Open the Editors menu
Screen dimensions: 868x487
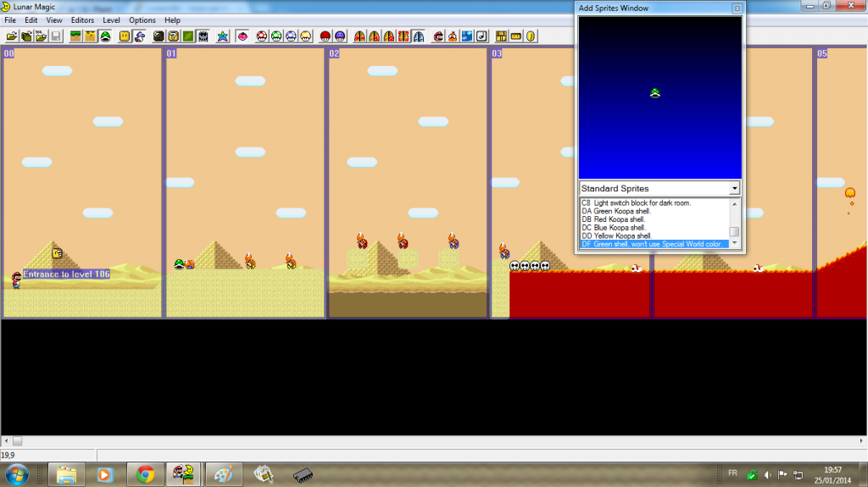tap(82, 20)
